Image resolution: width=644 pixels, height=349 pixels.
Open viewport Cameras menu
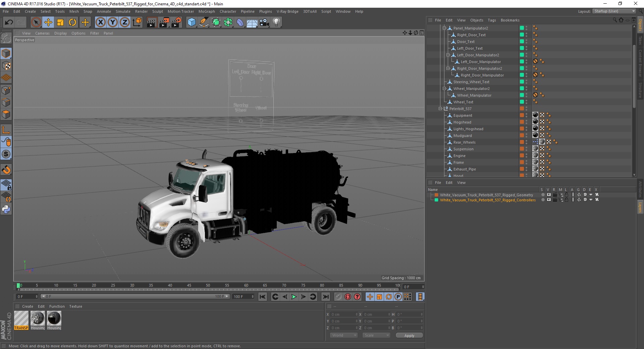[x=42, y=33]
